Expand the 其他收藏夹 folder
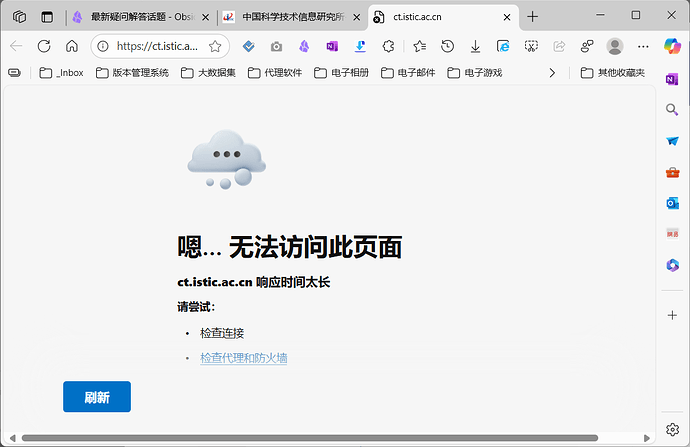The height and width of the screenshot is (447, 690). [612, 73]
